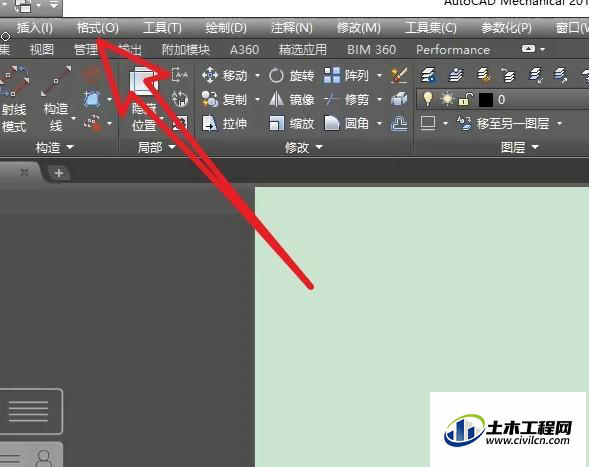
Task: Select the 射线模式 tool
Action: point(14,100)
